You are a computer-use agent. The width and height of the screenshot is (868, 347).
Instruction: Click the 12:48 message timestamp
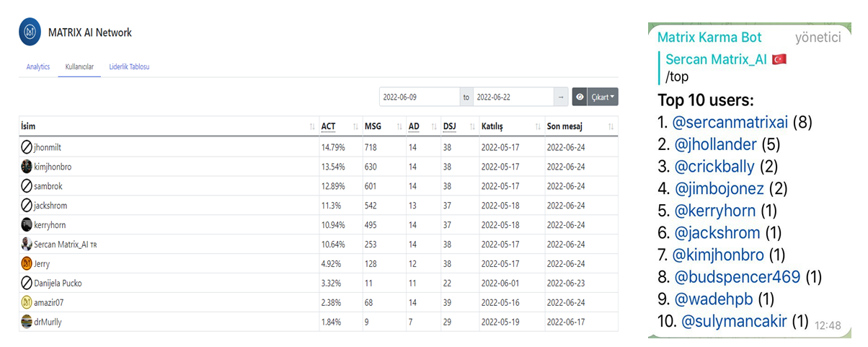[x=828, y=326]
